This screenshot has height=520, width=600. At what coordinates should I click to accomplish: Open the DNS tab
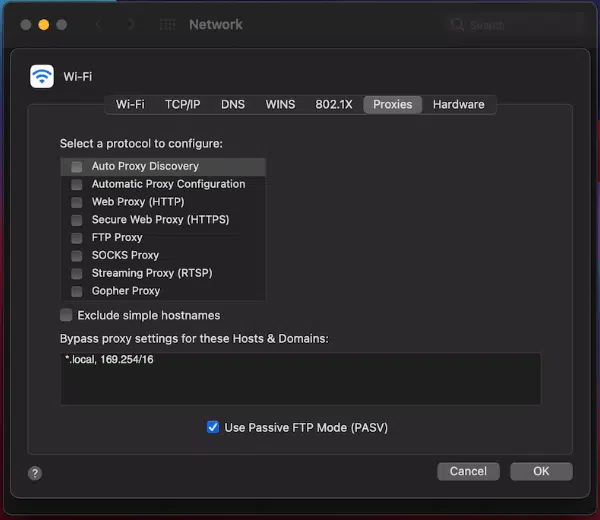click(x=233, y=104)
